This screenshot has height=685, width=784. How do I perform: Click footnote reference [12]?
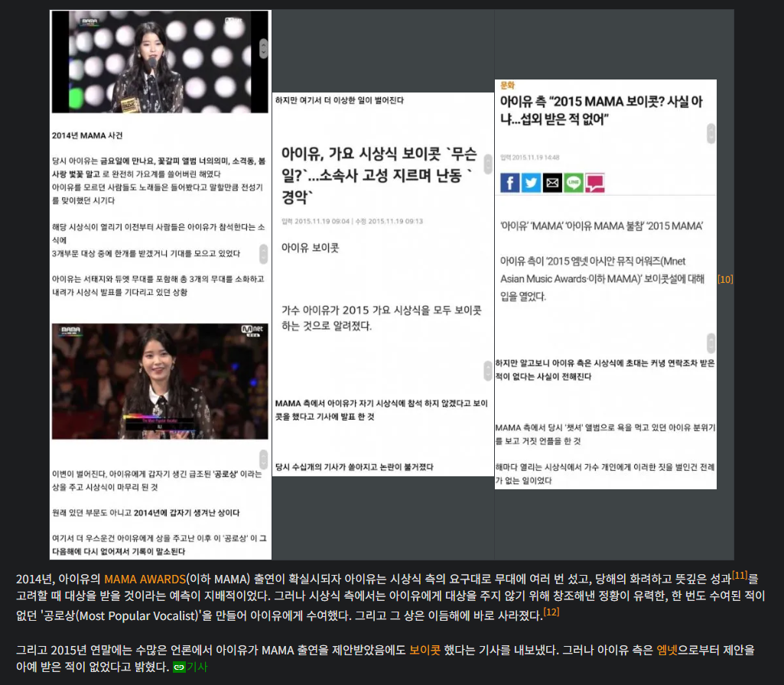(551, 612)
